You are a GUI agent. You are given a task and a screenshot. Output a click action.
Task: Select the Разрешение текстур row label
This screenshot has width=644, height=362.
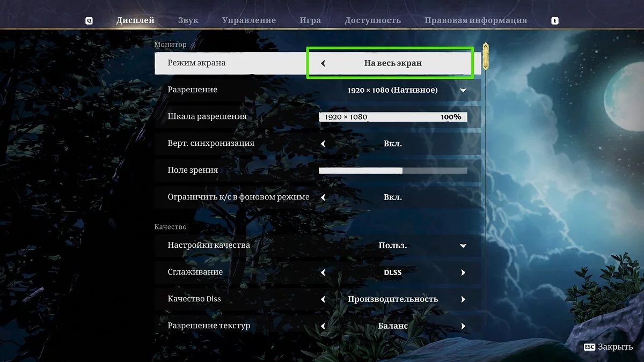tap(209, 326)
